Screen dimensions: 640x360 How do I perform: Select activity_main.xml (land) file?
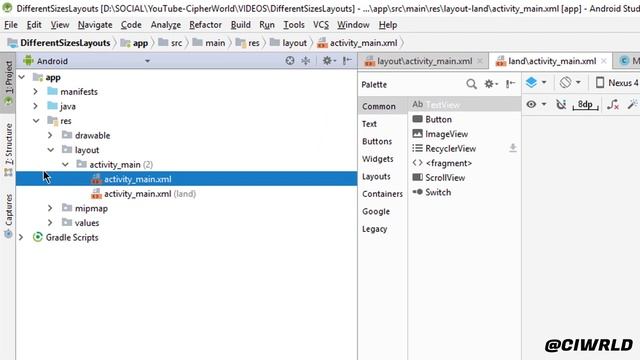[x=144, y=194]
